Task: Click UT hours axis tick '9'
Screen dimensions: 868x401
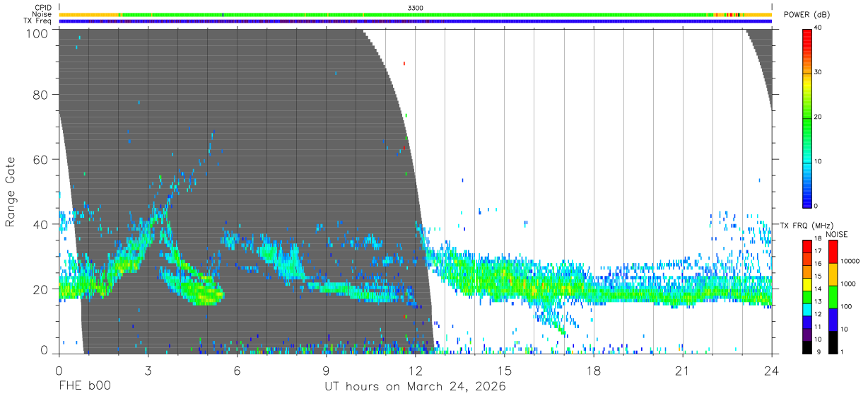Action: [326, 370]
